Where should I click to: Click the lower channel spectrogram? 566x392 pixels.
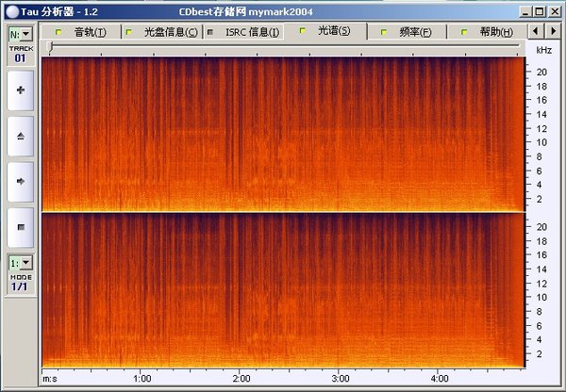(283, 290)
